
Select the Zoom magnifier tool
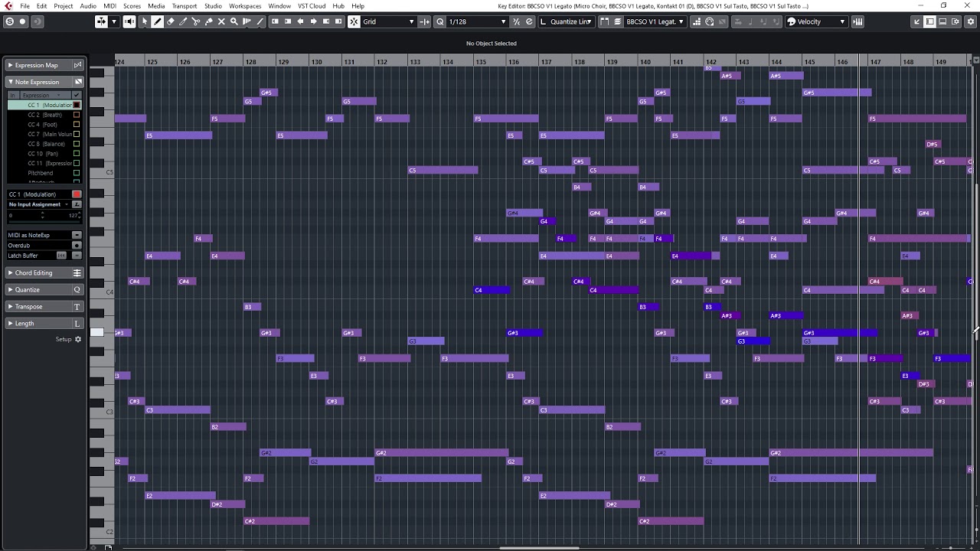[234, 21]
